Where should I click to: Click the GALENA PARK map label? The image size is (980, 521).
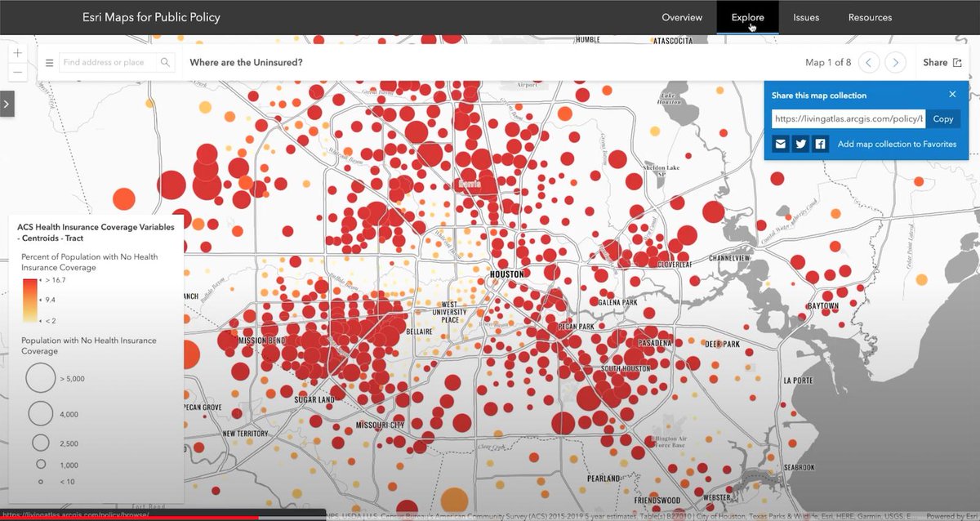617,302
